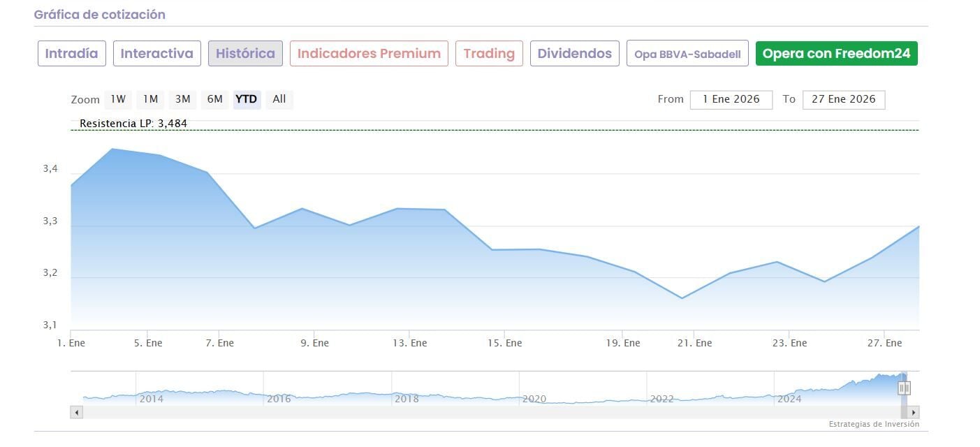Screen dimensions: 980x447
Task: Select the YTD zoom range
Action: tap(246, 99)
